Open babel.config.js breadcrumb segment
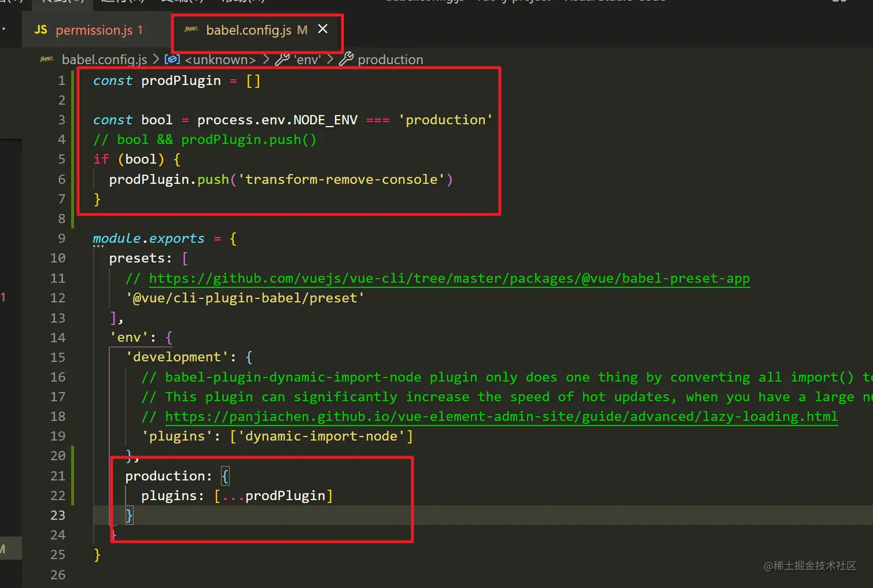873x588 pixels. 104,60
